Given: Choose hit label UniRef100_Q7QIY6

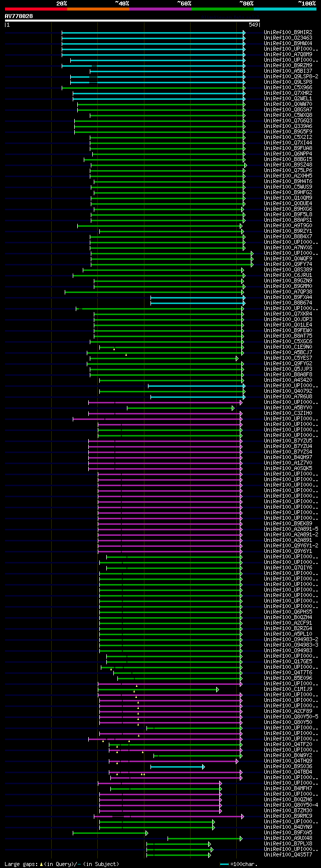Looking at the screenshot, I should [288, 568].
